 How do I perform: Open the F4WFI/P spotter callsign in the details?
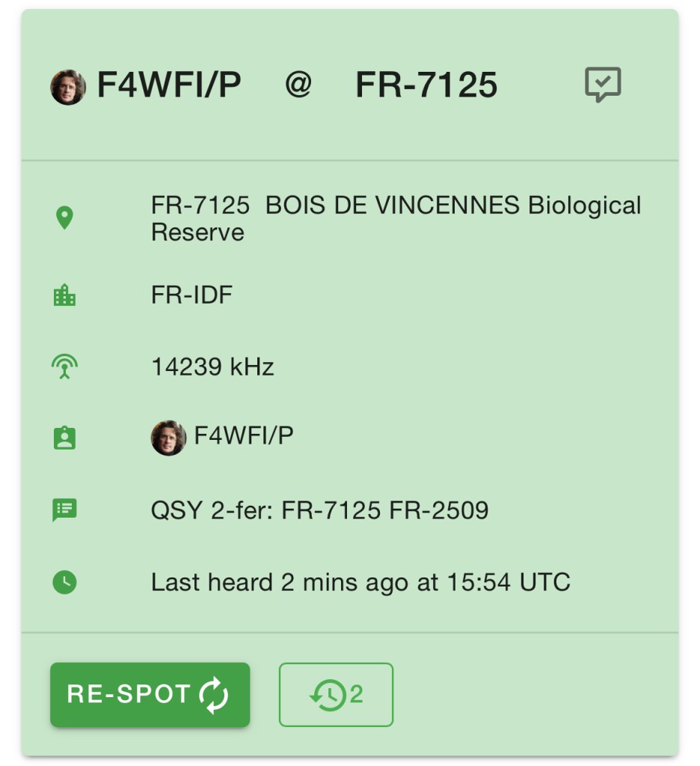tap(244, 436)
